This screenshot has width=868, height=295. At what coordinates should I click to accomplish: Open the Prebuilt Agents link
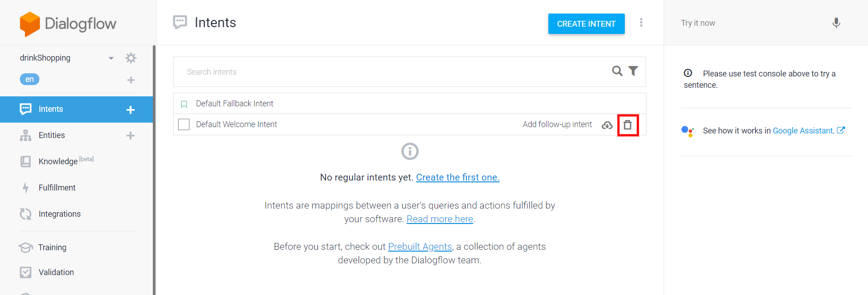[420, 247]
